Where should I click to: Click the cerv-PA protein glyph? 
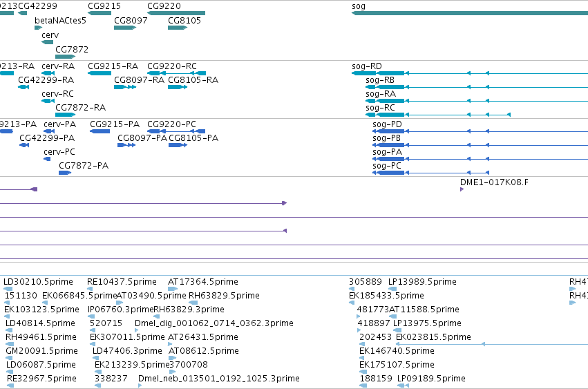(49, 131)
